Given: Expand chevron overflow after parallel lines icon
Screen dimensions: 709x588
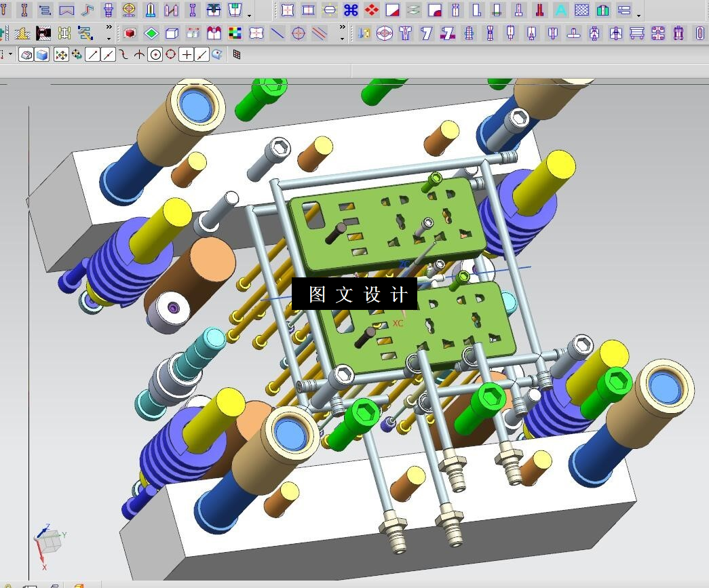Looking at the screenshot, I should [343, 27].
